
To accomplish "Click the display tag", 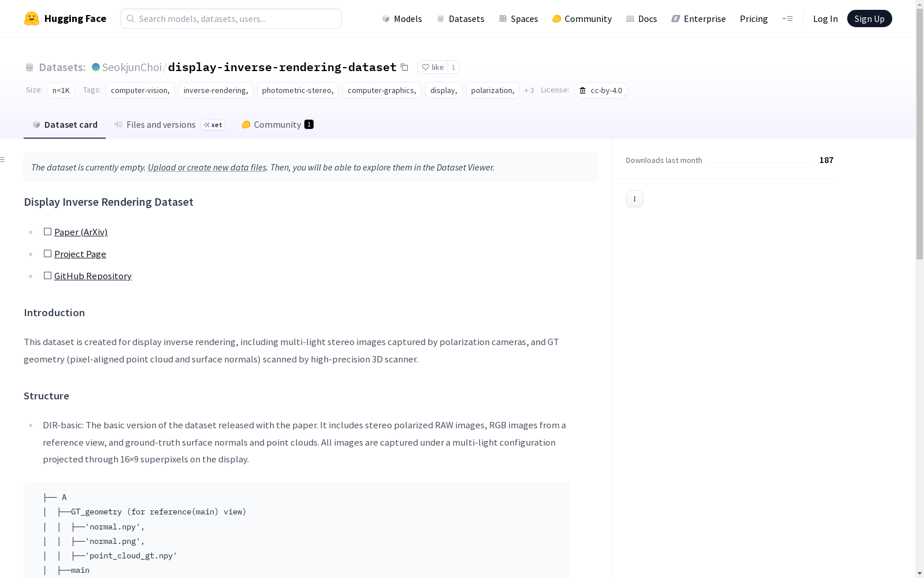I will [x=444, y=90].
